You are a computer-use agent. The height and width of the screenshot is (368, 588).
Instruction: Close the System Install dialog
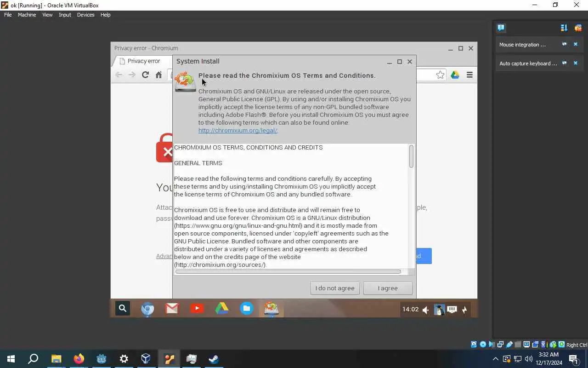pyautogui.click(x=410, y=61)
